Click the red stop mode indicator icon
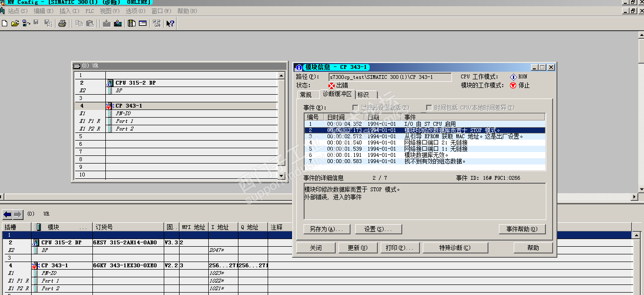The width and height of the screenshot is (644, 295). tap(513, 86)
